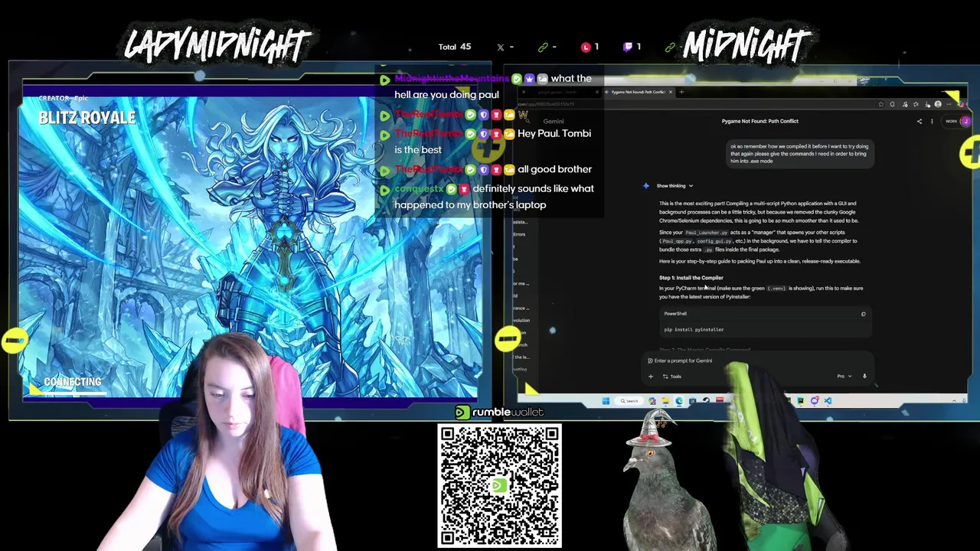
Task: Open the vertical three-dot menu beside Share
Action: pos(932,121)
